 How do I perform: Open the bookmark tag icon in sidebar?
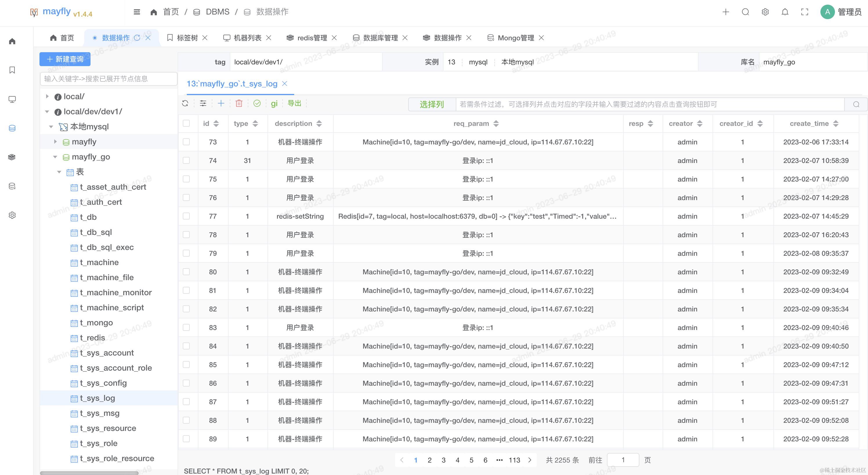(x=12, y=70)
